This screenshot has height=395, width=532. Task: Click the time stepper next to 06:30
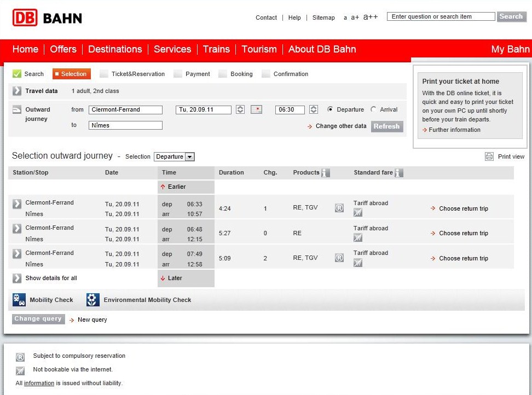click(x=314, y=109)
